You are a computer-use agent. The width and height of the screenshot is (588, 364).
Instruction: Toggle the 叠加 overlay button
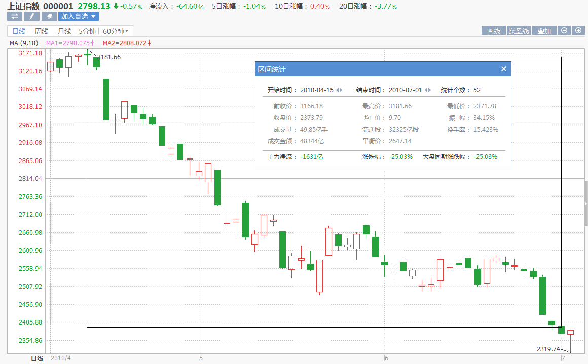pos(544,31)
